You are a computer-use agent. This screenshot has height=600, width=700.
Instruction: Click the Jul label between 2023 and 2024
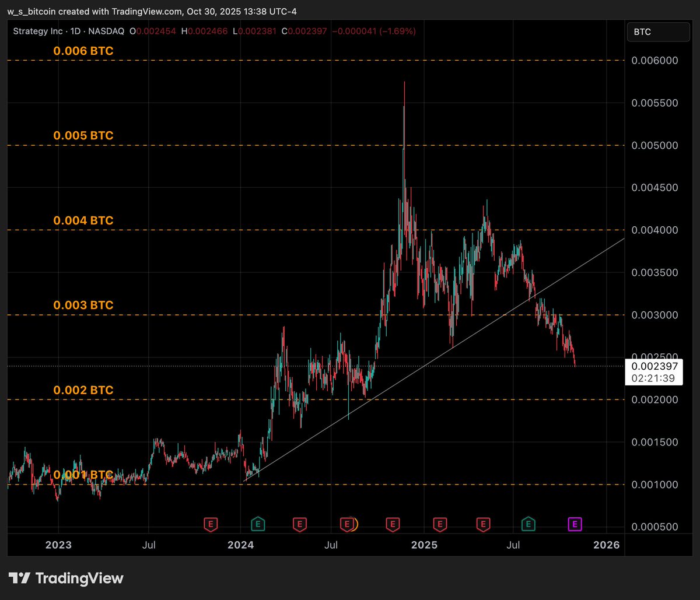click(149, 545)
